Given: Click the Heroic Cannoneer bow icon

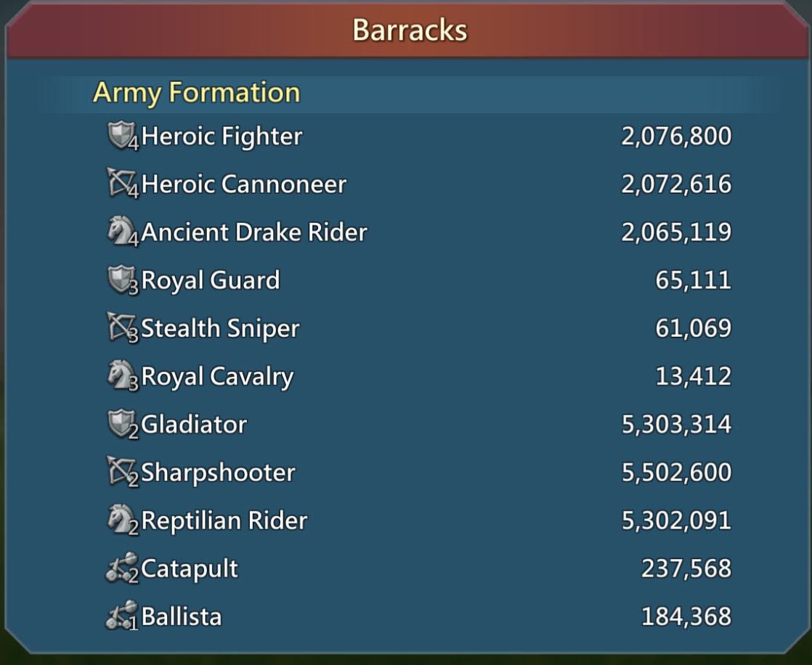Looking at the screenshot, I should tap(123, 184).
